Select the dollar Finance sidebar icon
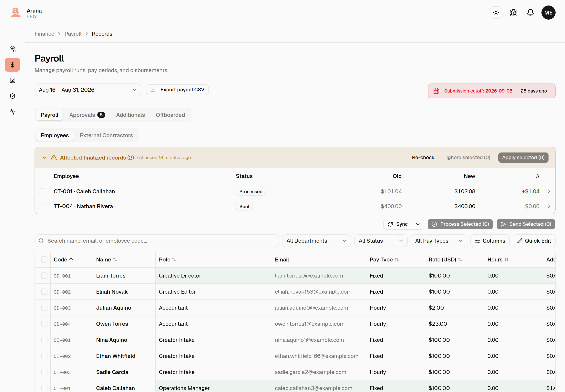Screen dimensions: 565x392 tap(13, 65)
